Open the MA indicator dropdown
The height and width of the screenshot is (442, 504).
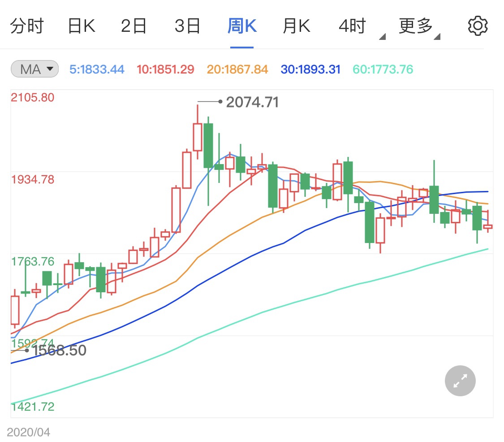[x=34, y=69]
